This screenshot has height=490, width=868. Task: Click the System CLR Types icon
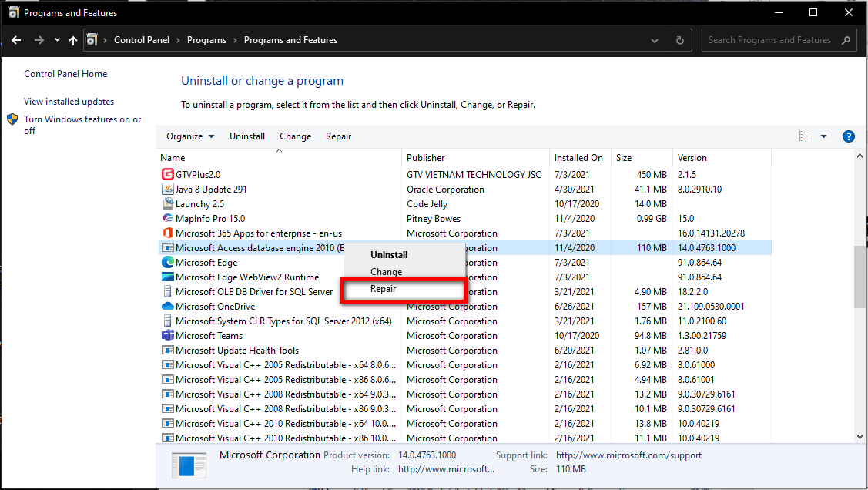tap(167, 321)
